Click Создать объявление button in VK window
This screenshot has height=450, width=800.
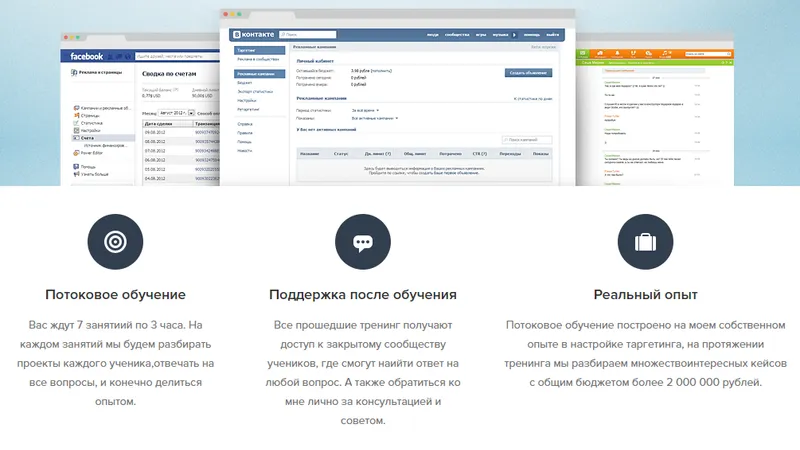click(x=529, y=73)
